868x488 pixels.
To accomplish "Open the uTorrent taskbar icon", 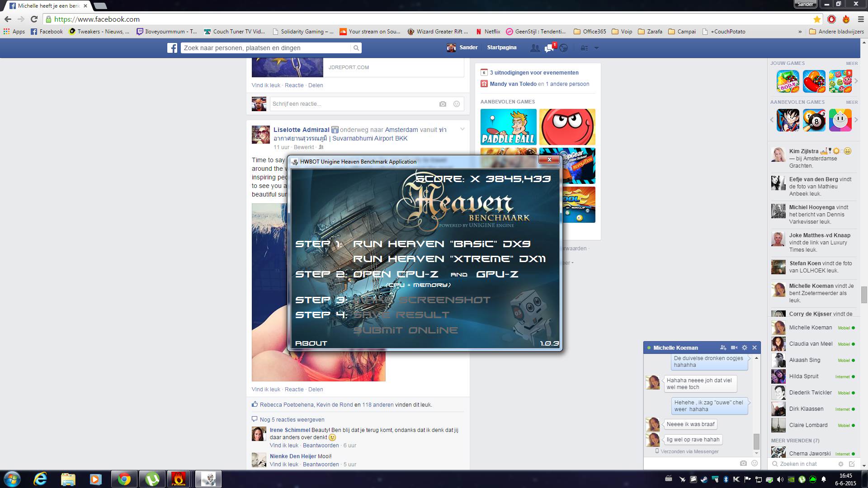I will [x=152, y=479].
